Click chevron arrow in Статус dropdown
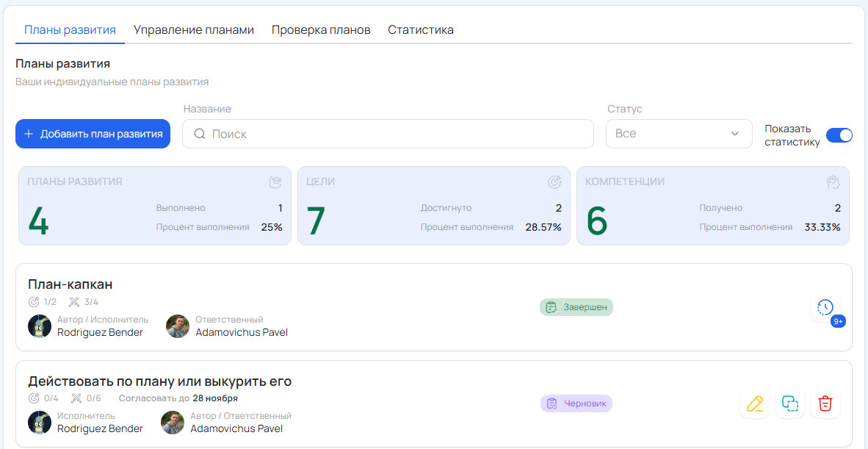Screen dimensions: 868x449 pyautogui.click(x=735, y=134)
